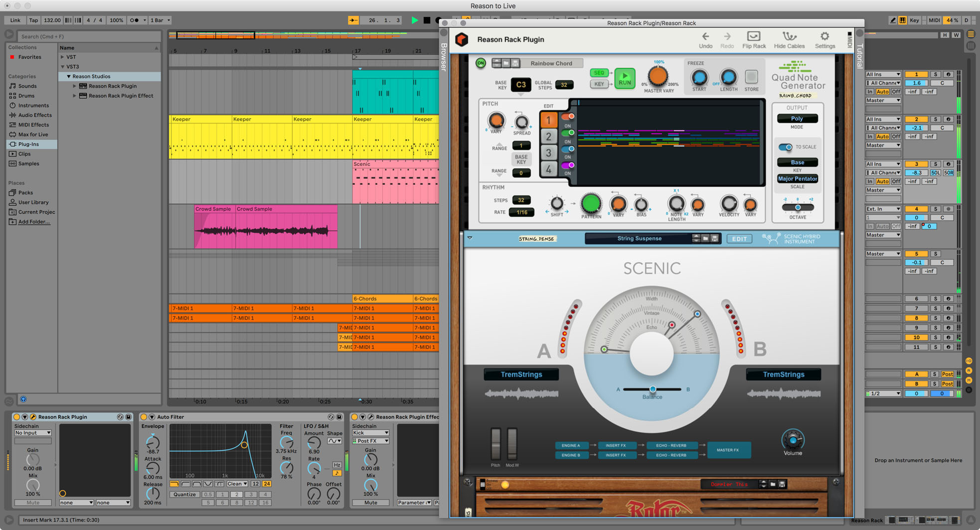
Task: Toggle the TO SCALE switch
Action: pyautogui.click(x=786, y=147)
